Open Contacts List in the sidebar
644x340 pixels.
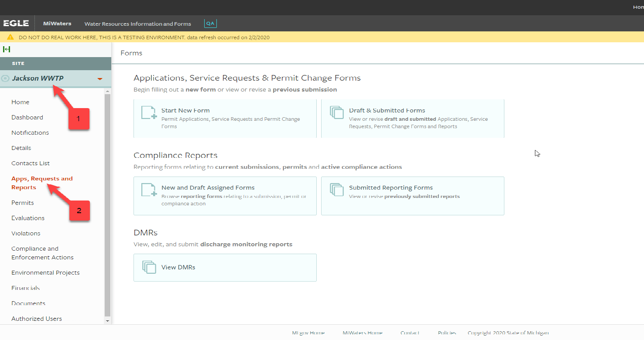(x=31, y=163)
